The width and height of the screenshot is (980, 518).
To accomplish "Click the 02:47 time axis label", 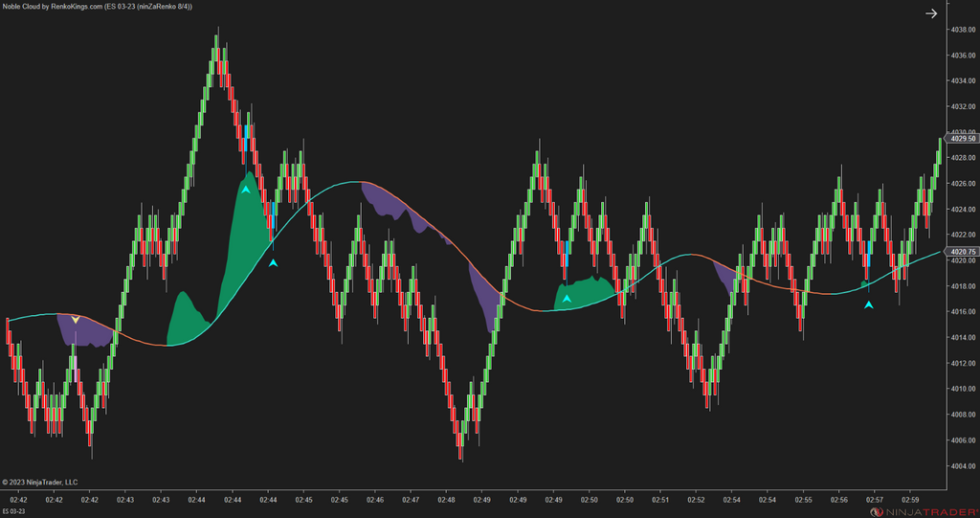I will pyautogui.click(x=411, y=500).
